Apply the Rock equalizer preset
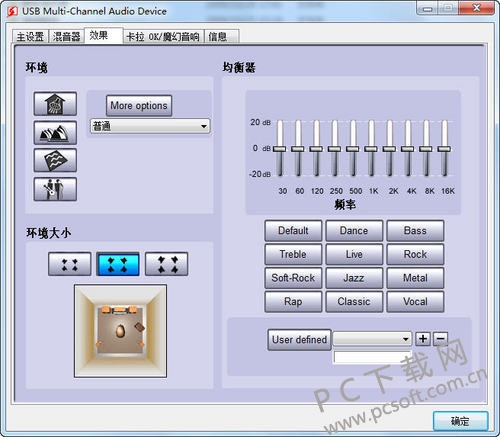The width and height of the screenshot is (500, 437). pos(415,254)
